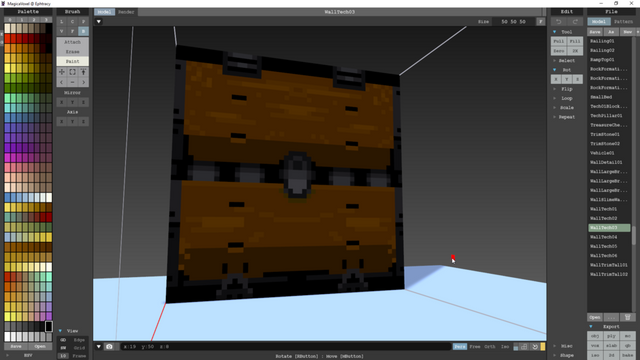This screenshot has height=360, width=640.
Task: Undo the last edit
Action: [x=558, y=22]
